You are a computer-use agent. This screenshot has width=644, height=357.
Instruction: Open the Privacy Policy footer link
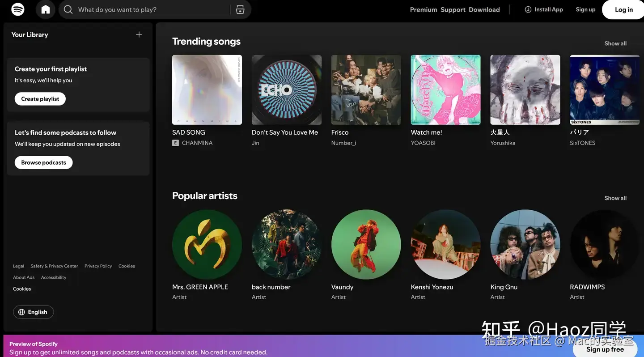pyautogui.click(x=98, y=266)
